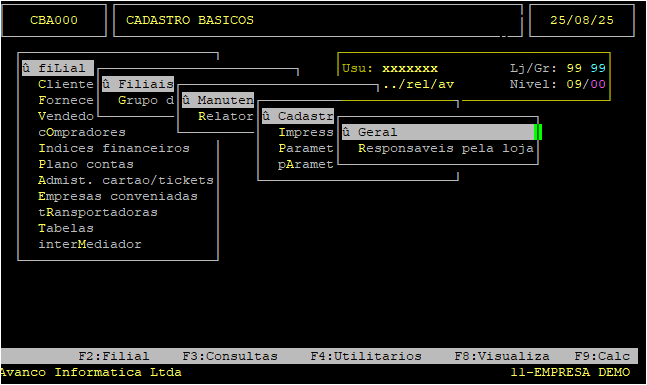Select the fiLial menu entry
Image resolution: width=647 pixels, height=385 pixels.
point(58,68)
